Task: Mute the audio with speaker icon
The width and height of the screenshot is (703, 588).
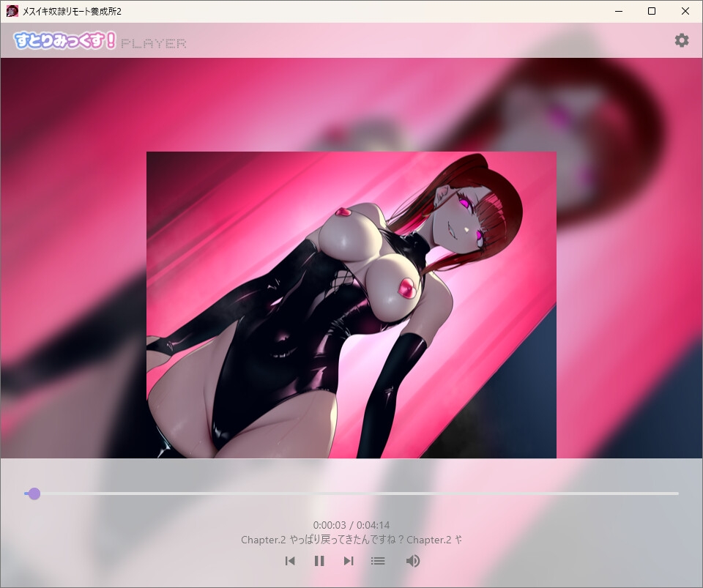Action: pos(412,561)
